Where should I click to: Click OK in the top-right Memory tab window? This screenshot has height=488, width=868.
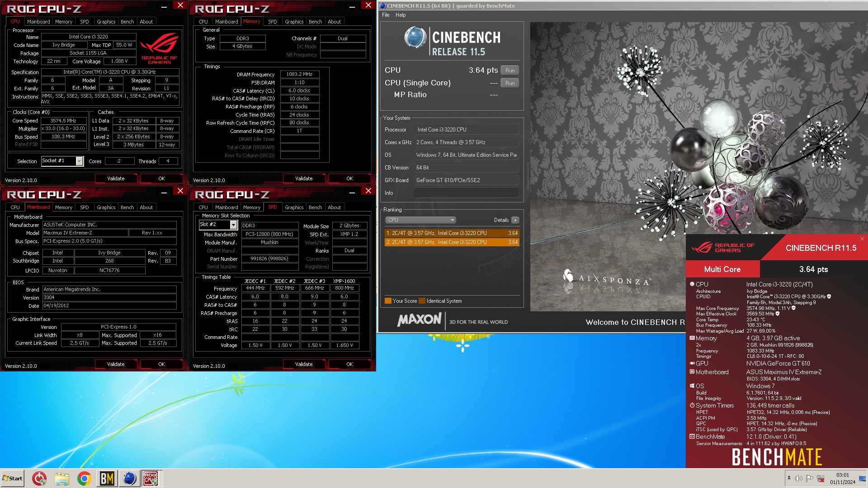pos(349,178)
